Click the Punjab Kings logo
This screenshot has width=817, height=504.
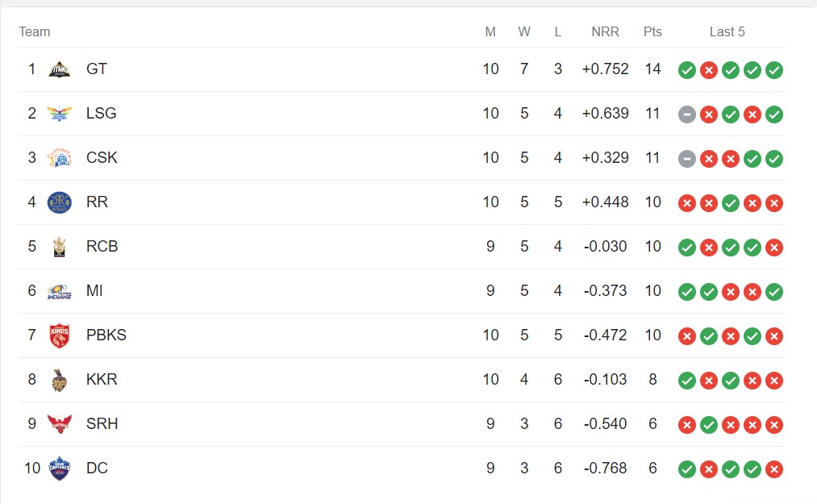point(59,335)
